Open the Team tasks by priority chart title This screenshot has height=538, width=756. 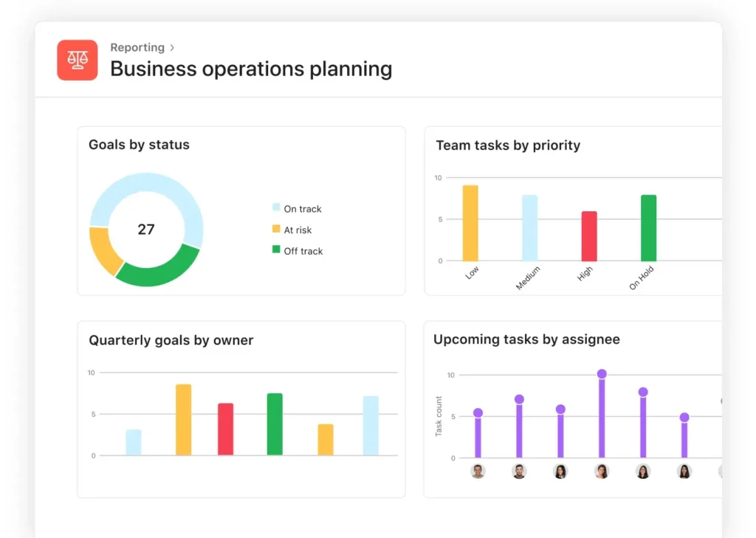click(508, 145)
